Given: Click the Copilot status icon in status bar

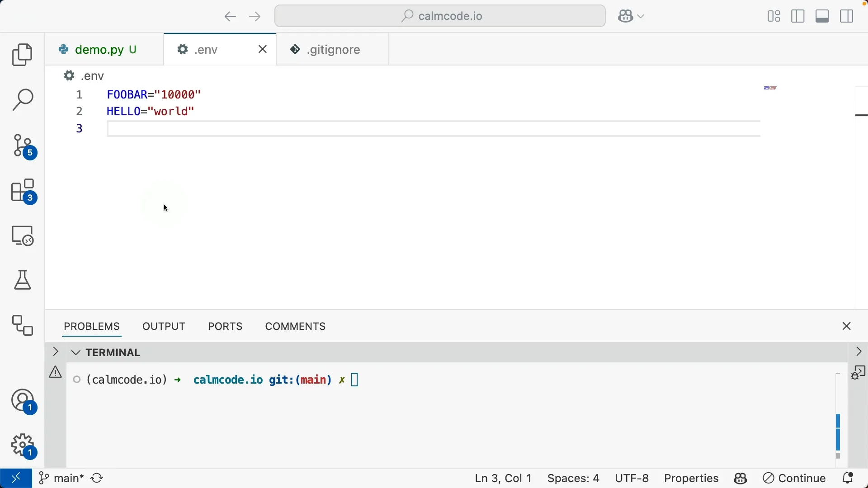Looking at the screenshot, I should [741, 479].
